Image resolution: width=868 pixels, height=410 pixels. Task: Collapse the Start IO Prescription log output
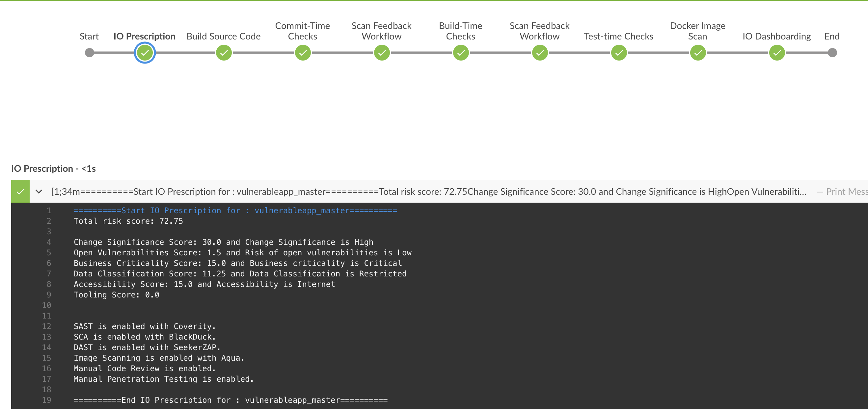(x=39, y=191)
